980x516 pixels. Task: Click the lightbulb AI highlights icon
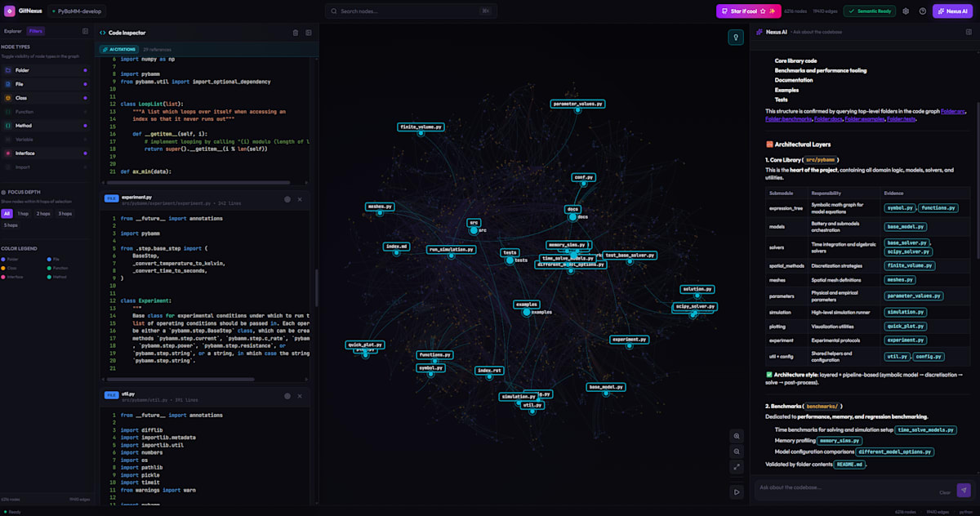click(737, 37)
